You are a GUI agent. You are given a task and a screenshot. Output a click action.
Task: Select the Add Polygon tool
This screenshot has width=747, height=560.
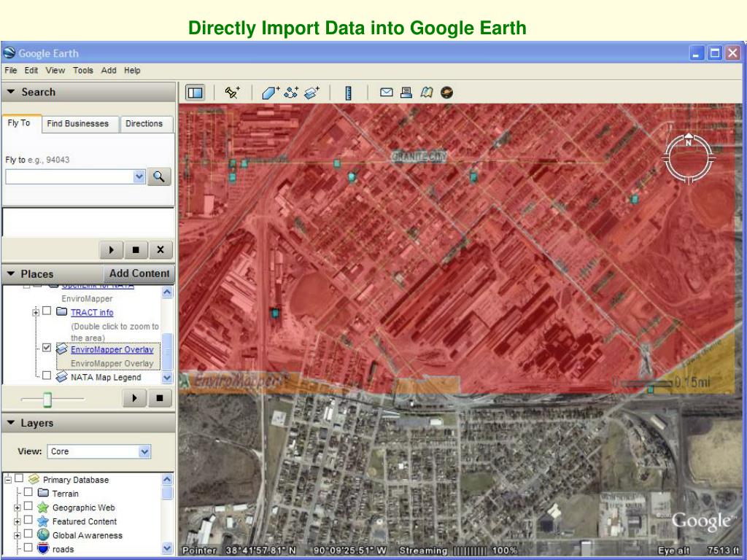pos(271,93)
